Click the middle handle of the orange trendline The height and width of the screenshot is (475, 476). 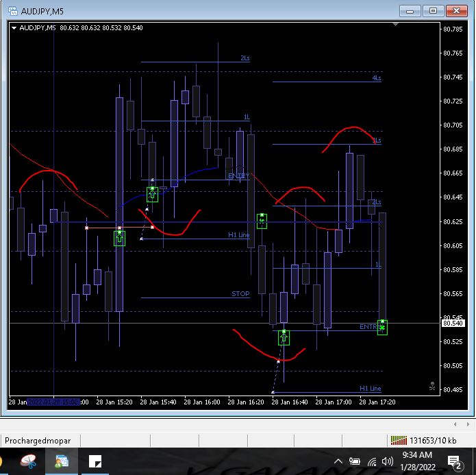(119, 228)
